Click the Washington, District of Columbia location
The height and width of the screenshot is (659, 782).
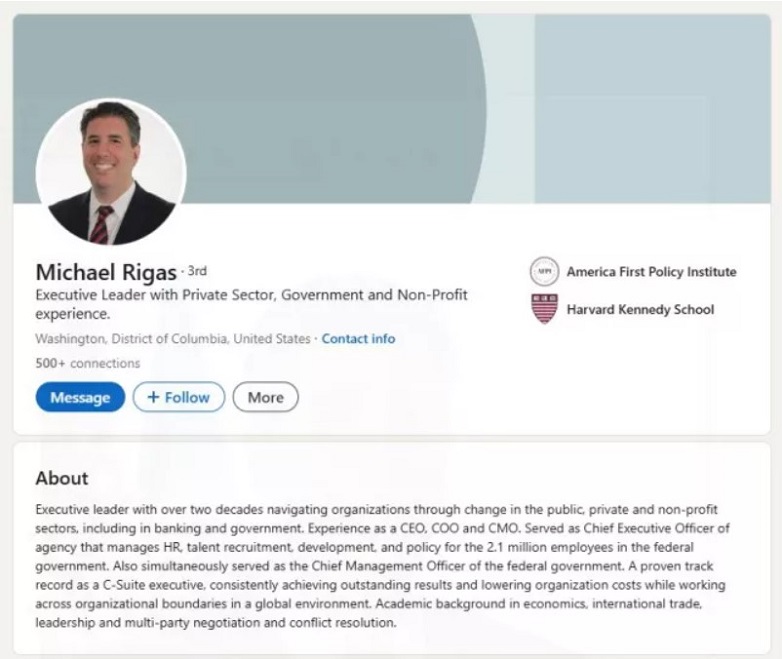pyautogui.click(x=172, y=339)
